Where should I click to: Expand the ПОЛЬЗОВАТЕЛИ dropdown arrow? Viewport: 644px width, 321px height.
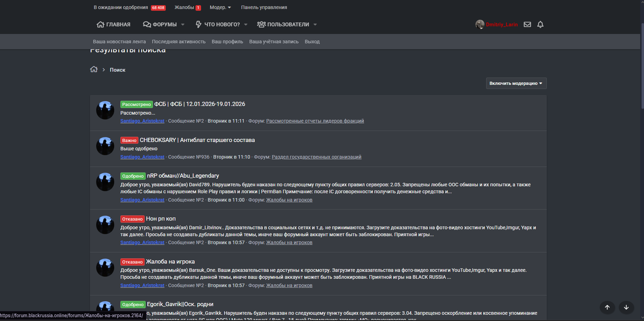(x=315, y=25)
